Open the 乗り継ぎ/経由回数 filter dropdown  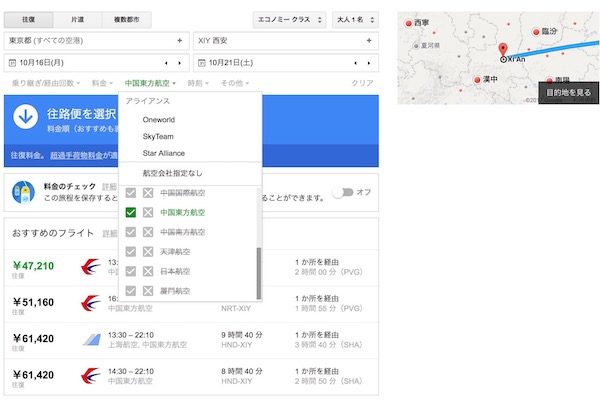coord(46,83)
